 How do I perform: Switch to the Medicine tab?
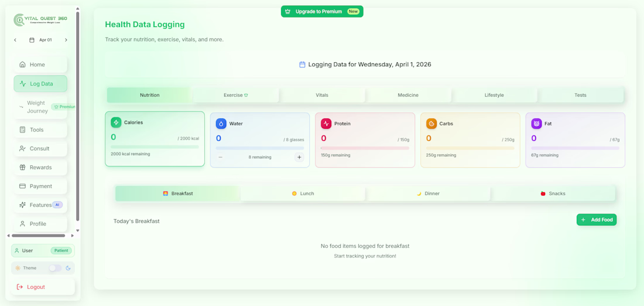click(x=408, y=95)
